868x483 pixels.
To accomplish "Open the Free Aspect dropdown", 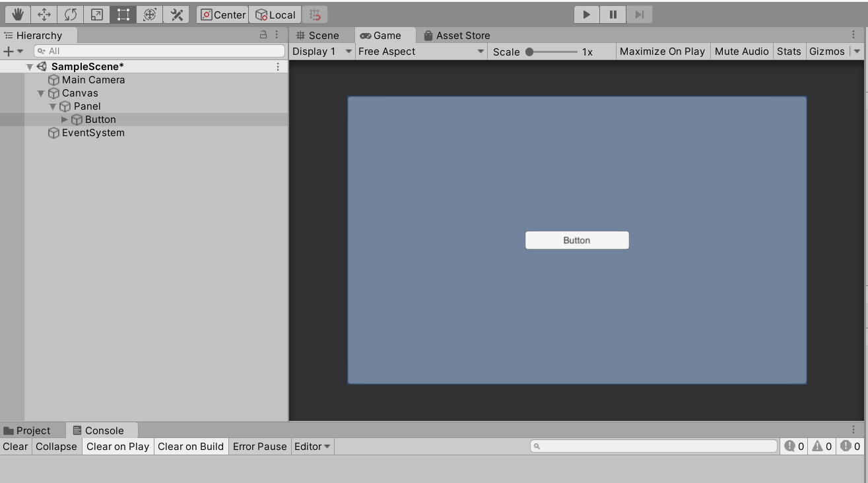I will pyautogui.click(x=420, y=51).
